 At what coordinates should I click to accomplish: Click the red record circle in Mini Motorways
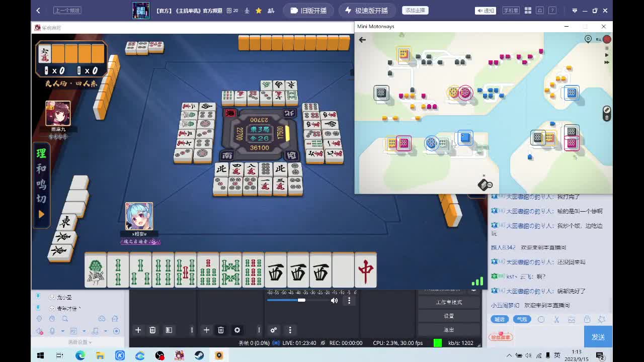pos(607,39)
